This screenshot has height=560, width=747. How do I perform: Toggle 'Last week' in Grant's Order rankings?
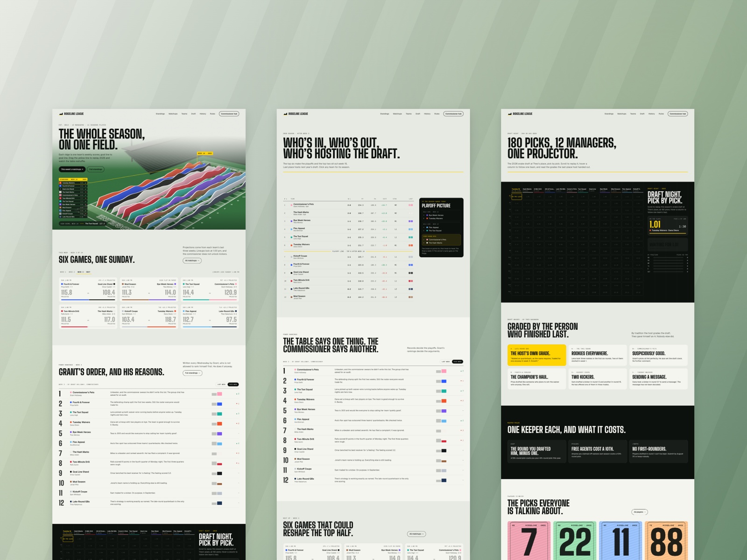(221, 385)
